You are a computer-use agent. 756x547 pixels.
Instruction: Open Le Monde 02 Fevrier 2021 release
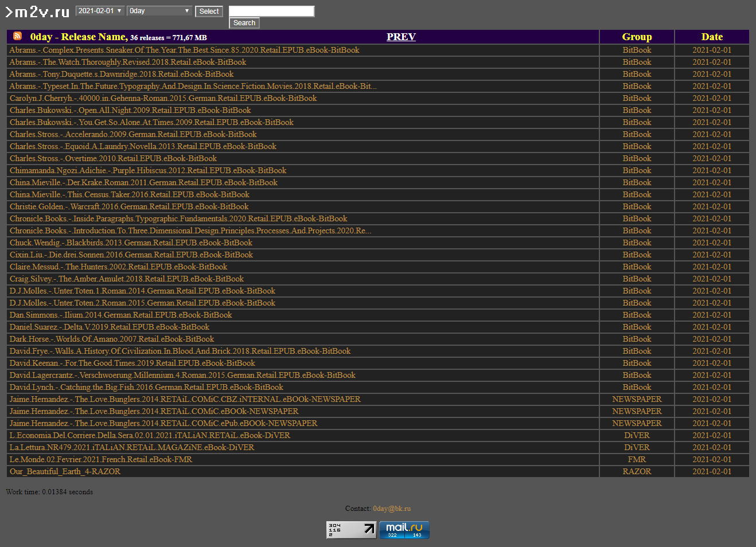click(x=101, y=459)
